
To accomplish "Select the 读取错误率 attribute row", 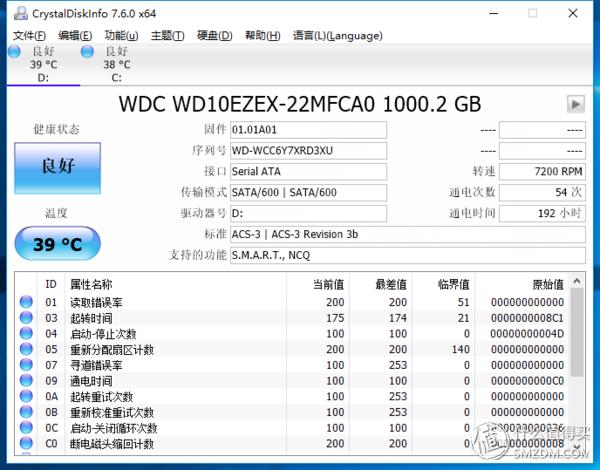I will 292,302.
